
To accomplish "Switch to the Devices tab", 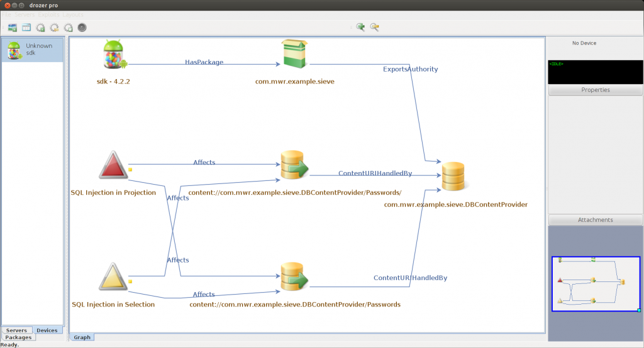I will (x=47, y=330).
